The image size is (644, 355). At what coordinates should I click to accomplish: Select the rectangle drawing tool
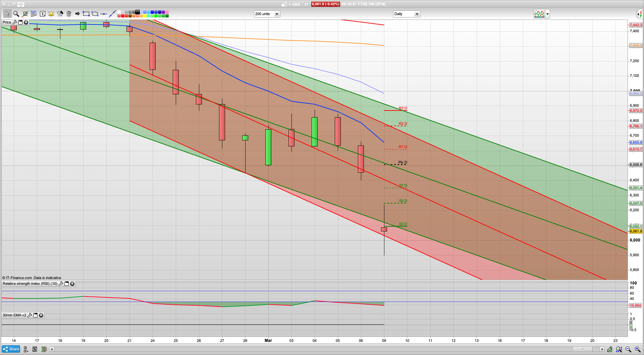point(86,14)
